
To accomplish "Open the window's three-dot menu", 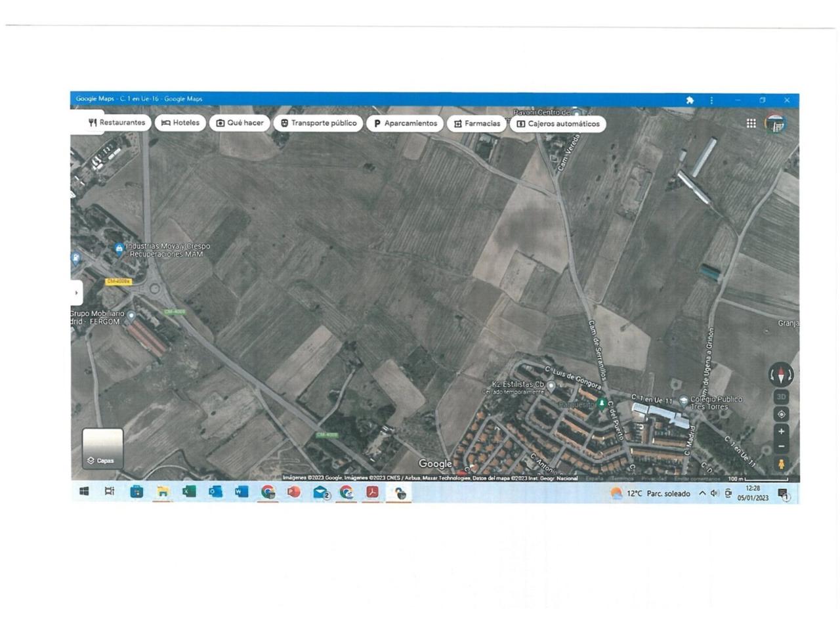I will point(711,100).
